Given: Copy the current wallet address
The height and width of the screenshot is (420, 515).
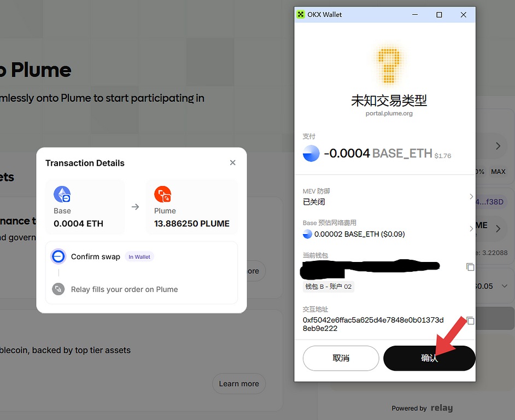Looking at the screenshot, I should [470, 267].
